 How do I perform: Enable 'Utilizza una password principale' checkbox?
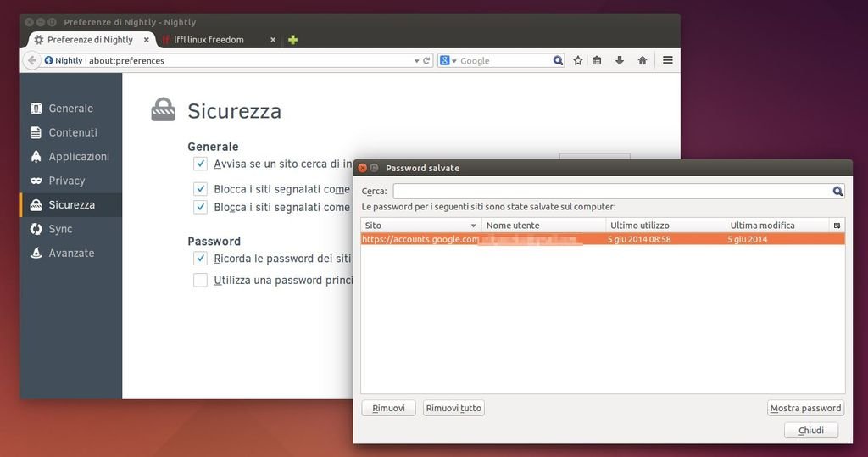coord(200,281)
